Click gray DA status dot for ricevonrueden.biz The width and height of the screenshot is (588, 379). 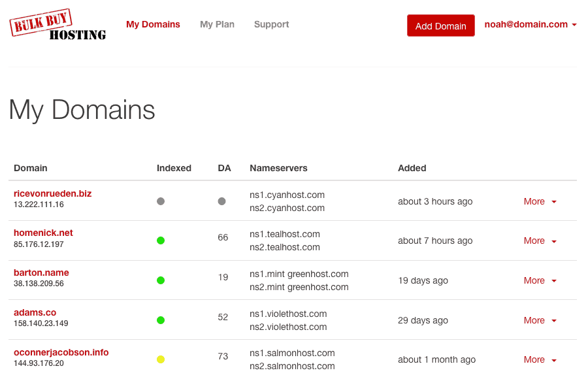pos(221,201)
